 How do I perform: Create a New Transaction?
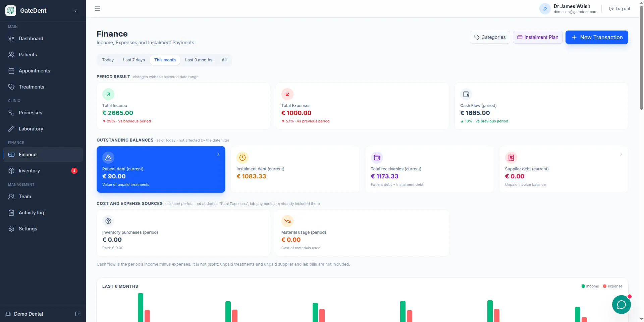pos(597,37)
